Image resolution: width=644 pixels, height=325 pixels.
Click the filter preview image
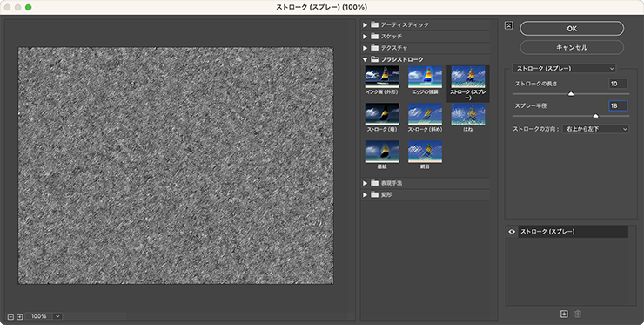tap(176, 166)
